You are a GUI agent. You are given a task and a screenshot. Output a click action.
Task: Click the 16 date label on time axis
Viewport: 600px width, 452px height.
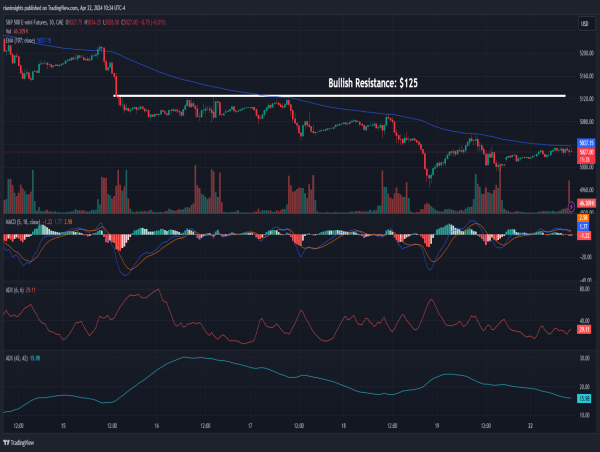click(x=157, y=426)
